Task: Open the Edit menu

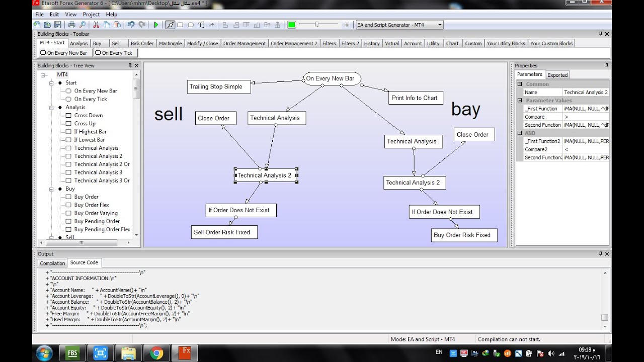Action: pos(54,15)
